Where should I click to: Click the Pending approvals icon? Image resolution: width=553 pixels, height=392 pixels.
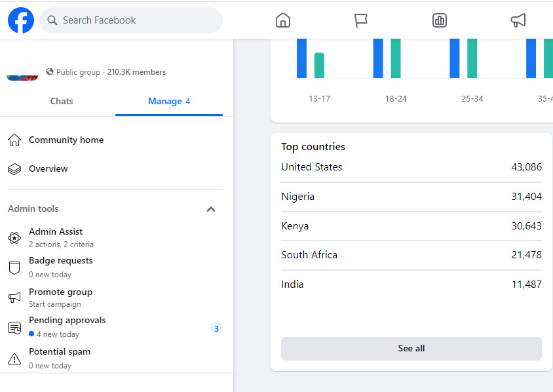point(14,328)
